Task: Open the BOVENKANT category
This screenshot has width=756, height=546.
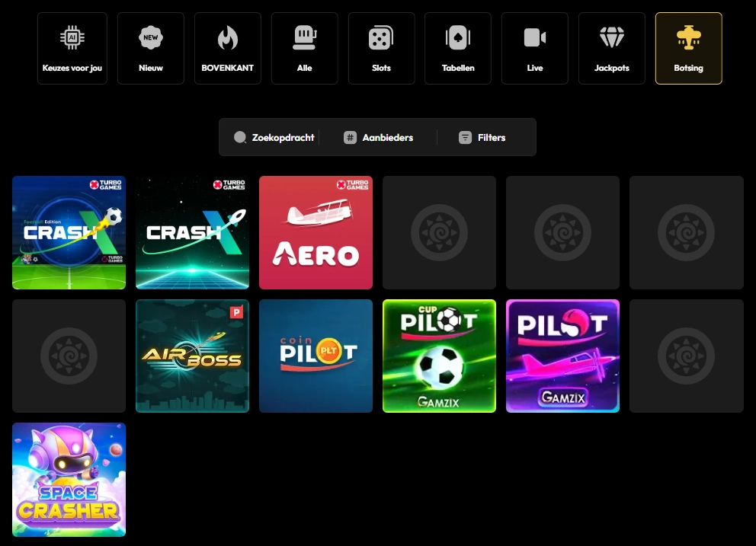Action: click(x=228, y=48)
